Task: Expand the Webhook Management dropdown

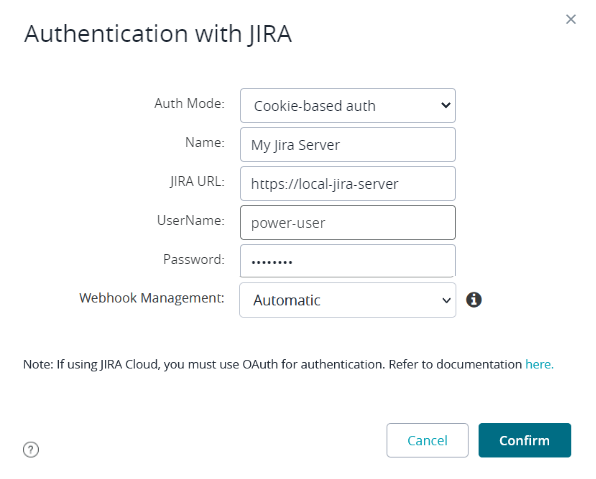Action: pos(348,300)
